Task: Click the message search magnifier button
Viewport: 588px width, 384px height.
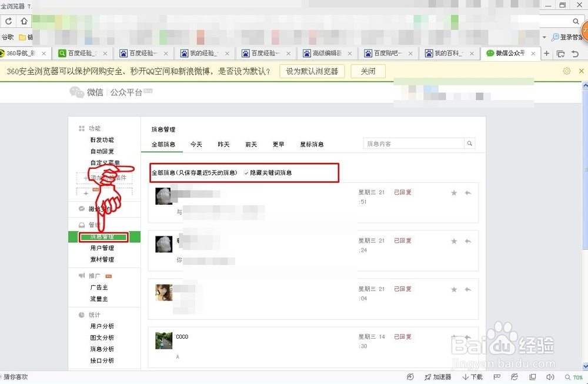Action: coord(469,143)
